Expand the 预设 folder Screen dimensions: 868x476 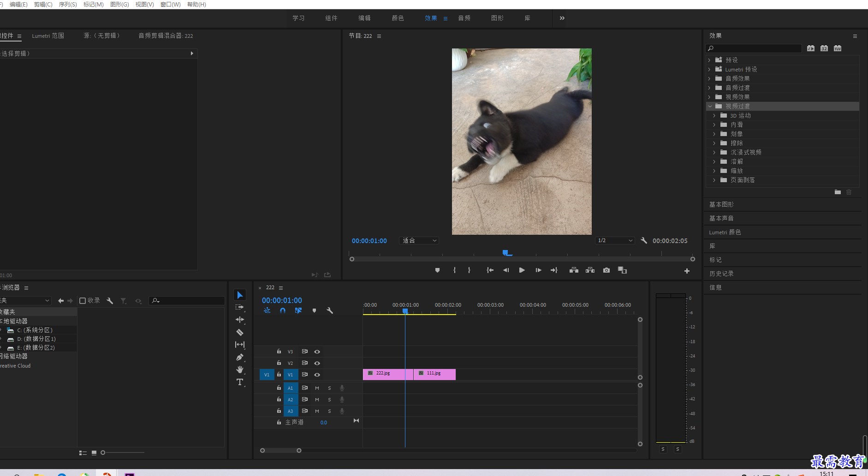709,60
